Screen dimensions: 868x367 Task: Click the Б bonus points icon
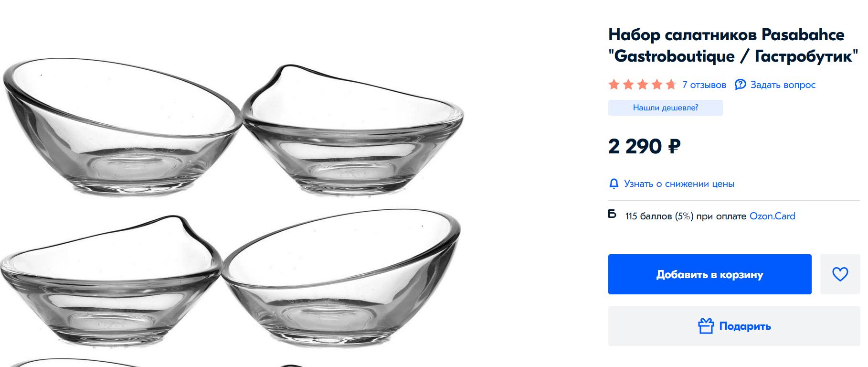(612, 214)
